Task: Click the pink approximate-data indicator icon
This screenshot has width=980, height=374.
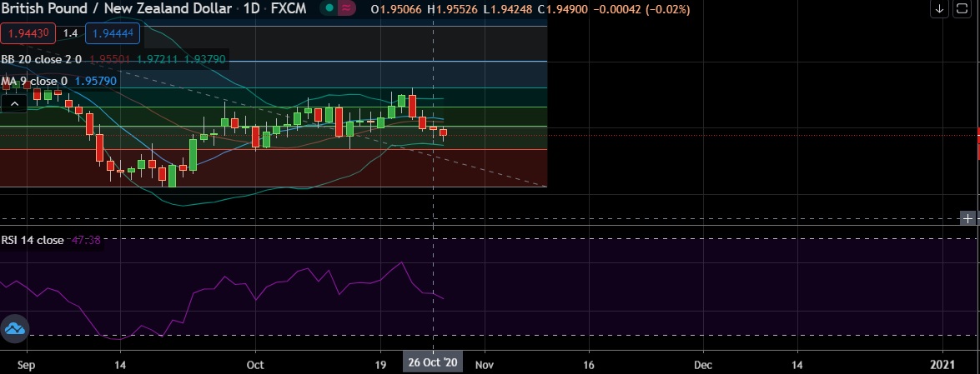Action: [x=345, y=9]
